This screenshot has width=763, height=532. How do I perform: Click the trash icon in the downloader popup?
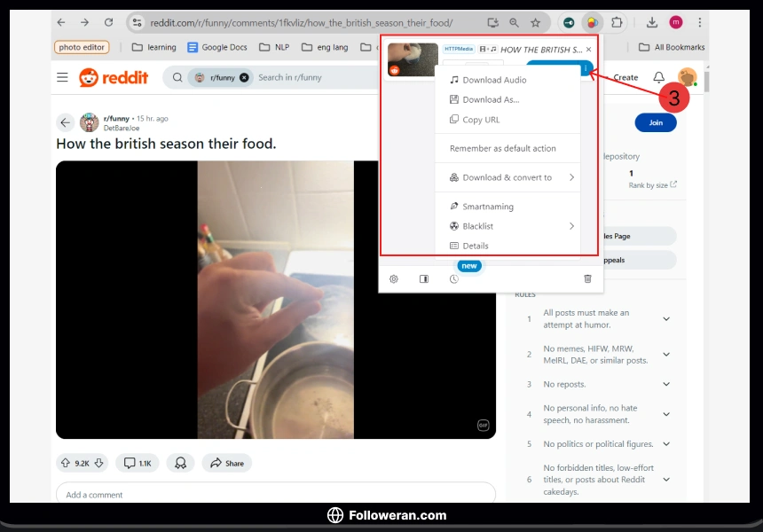click(x=587, y=278)
